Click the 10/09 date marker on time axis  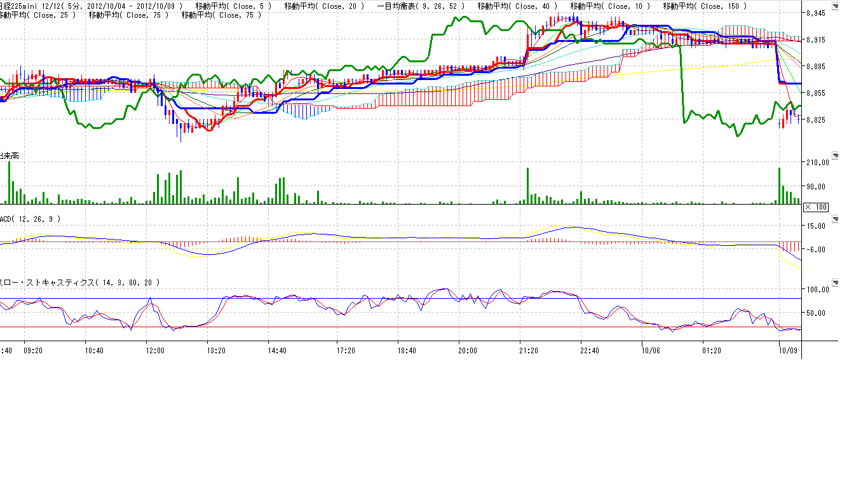coord(789,350)
